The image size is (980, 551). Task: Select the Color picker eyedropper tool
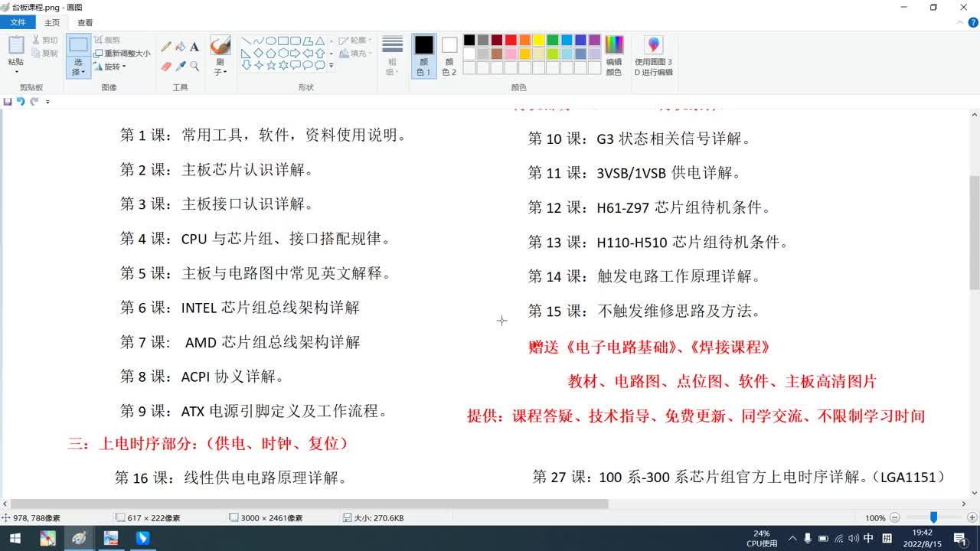(181, 67)
